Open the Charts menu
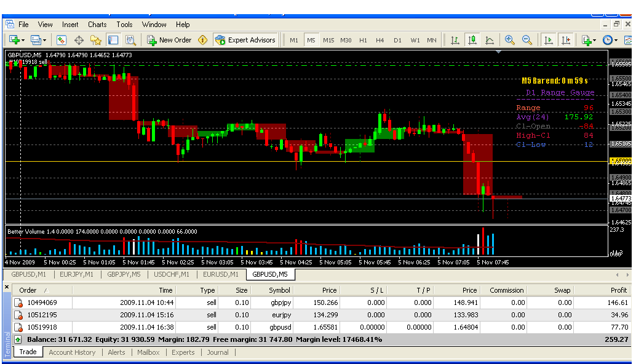Screen dimensions: 636x364 tap(97, 25)
